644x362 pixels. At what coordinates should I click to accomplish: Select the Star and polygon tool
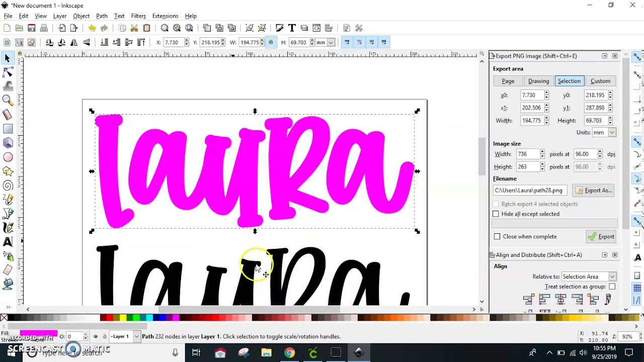[x=8, y=171]
